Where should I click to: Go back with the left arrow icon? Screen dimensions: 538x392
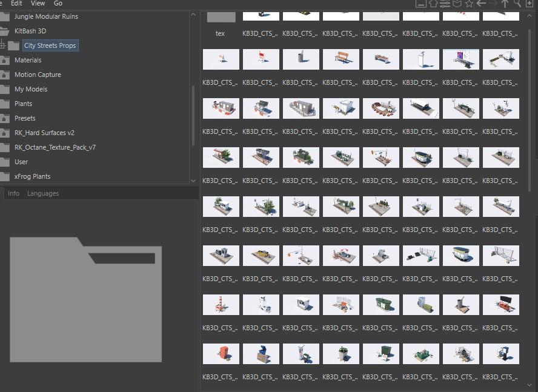[x=481, y=4]
